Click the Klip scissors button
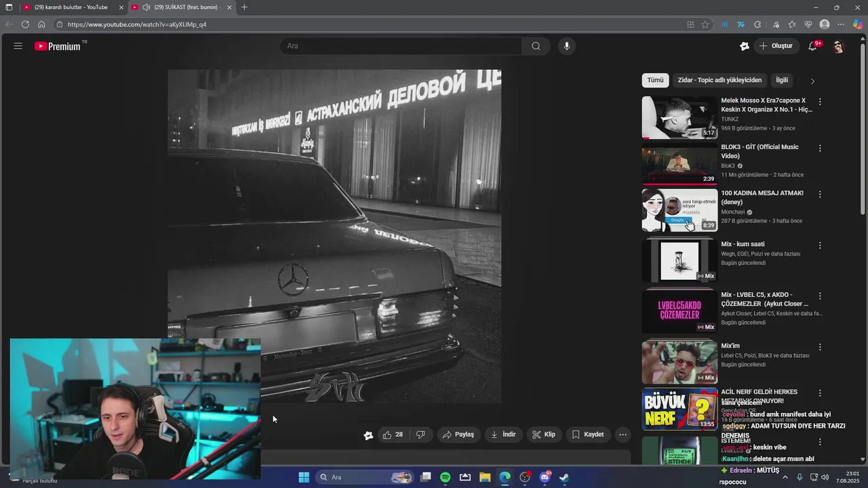Screen dimensions: 868x488 click(544, 434)
